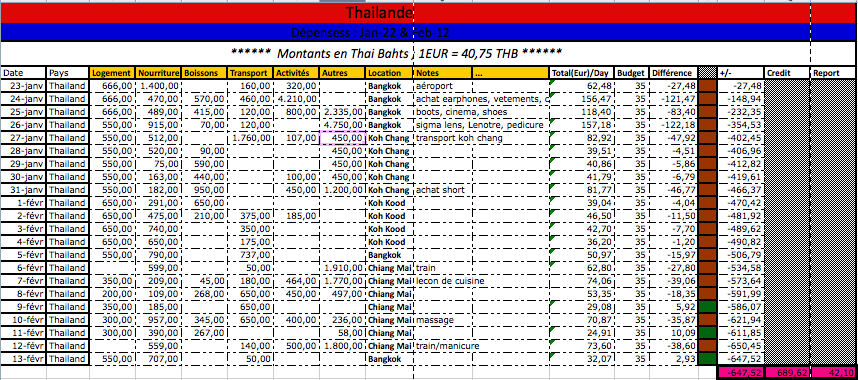Select the pink Report total cell showing 42,10

(x=833, y=373)
